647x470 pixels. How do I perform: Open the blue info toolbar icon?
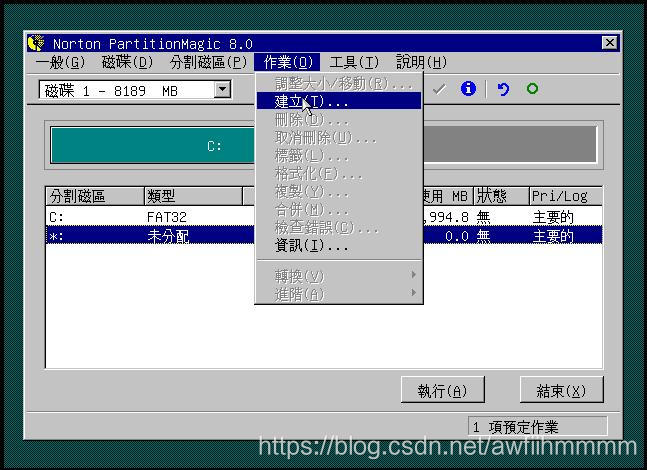tap(468, 88)
